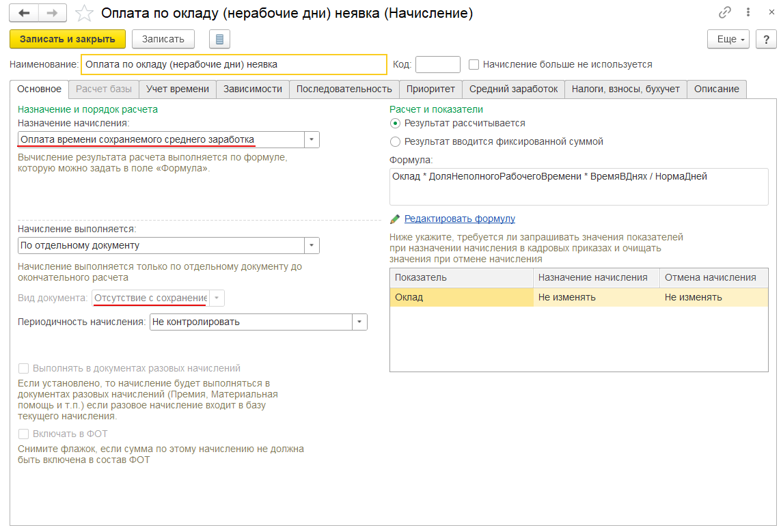Click the 'Код' input field
Viewport: 781px width, 532px height.
[x=437, y=64]
